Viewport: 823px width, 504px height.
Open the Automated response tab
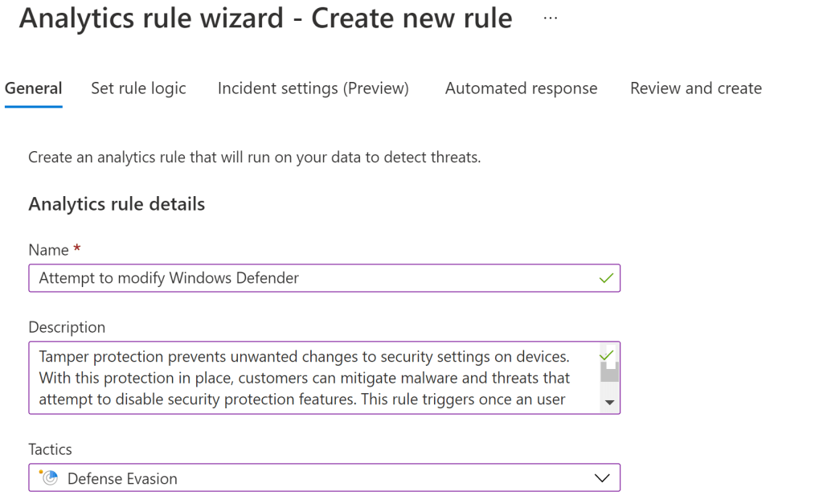coord(521,88)
